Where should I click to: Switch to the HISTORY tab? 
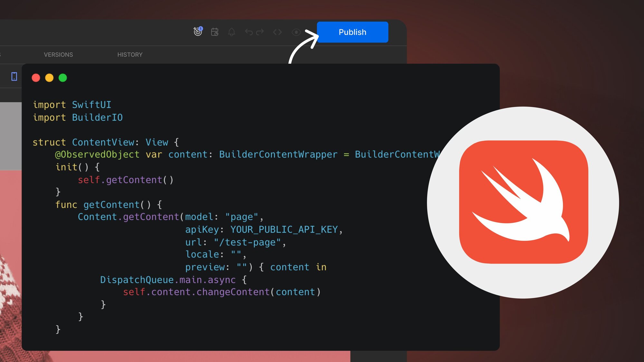click(x=130, y=55)
